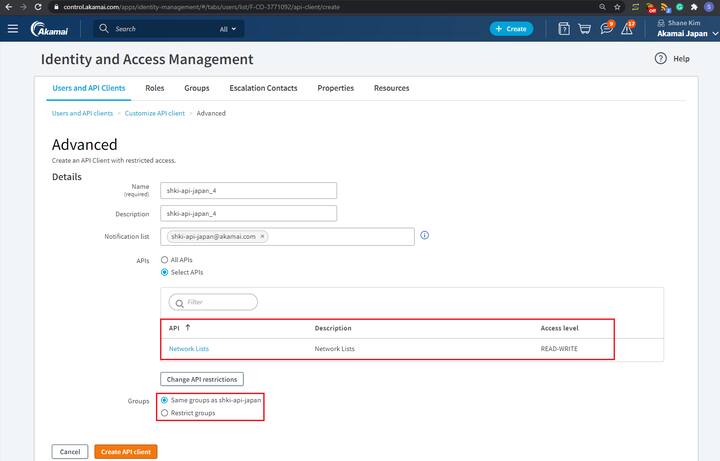Switch to the Escalation Contacts tab

click(x=263, y=88)
